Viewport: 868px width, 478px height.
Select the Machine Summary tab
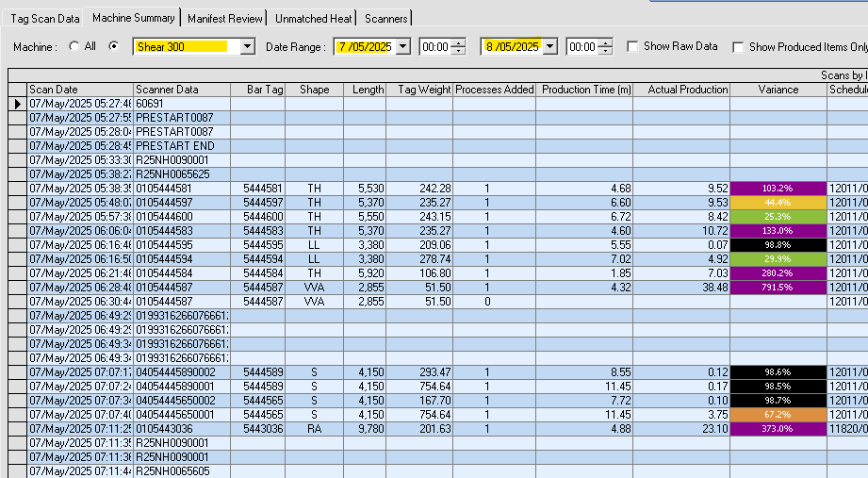point(134,18)
